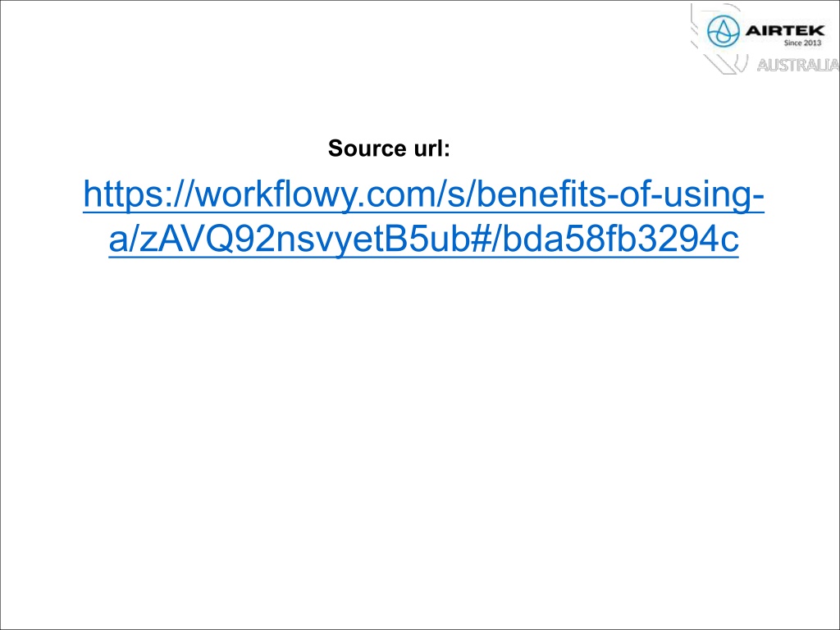Click the '#/bda58fb3294c' anchor part of URL
Screen dimensions: 840x630
605,240
